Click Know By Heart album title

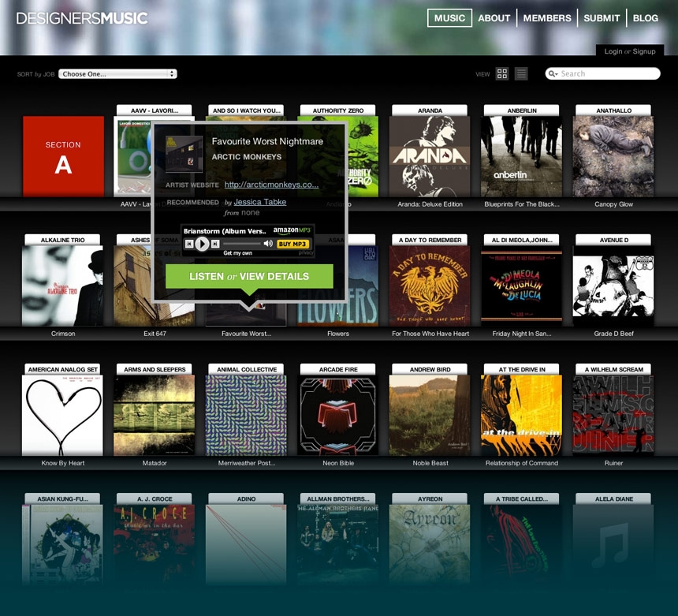(x=63, y=463)
